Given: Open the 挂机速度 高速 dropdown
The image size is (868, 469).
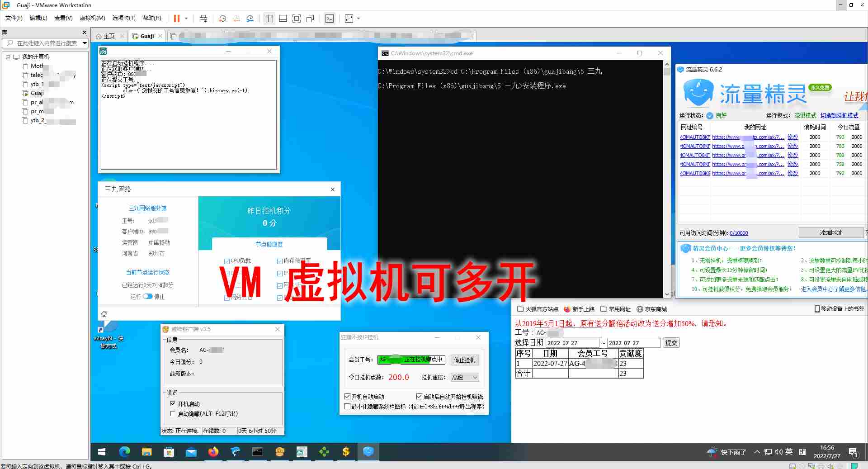Looking at the screenshot, I should click(464, 377).
